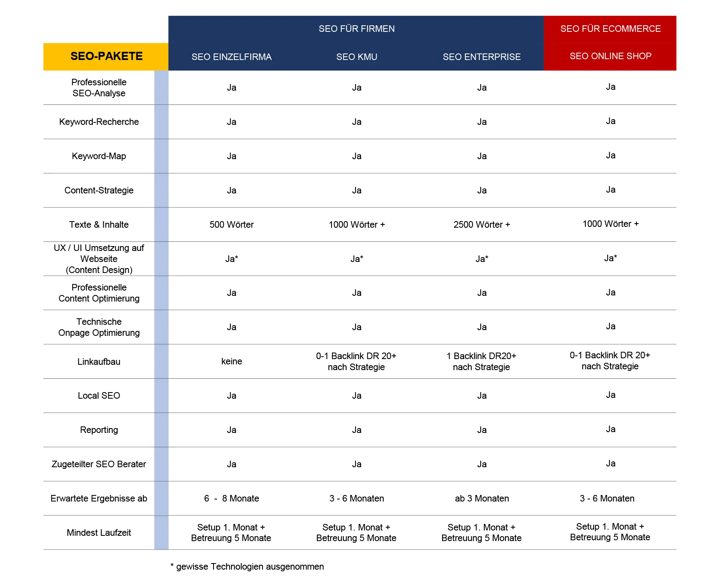The width and height of the screenshot is (719, 588).
Task: Click the Zugeteilter SEO Berater label
Action: tap(99, 464)
